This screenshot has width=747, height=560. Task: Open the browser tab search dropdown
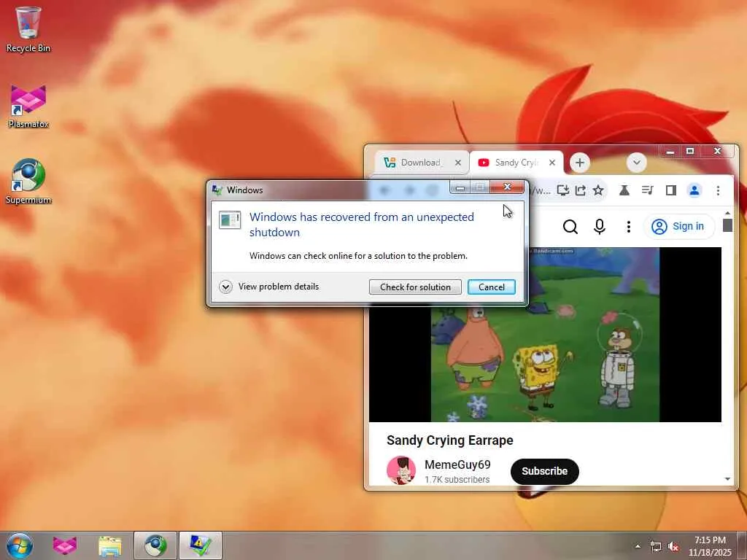636,163
